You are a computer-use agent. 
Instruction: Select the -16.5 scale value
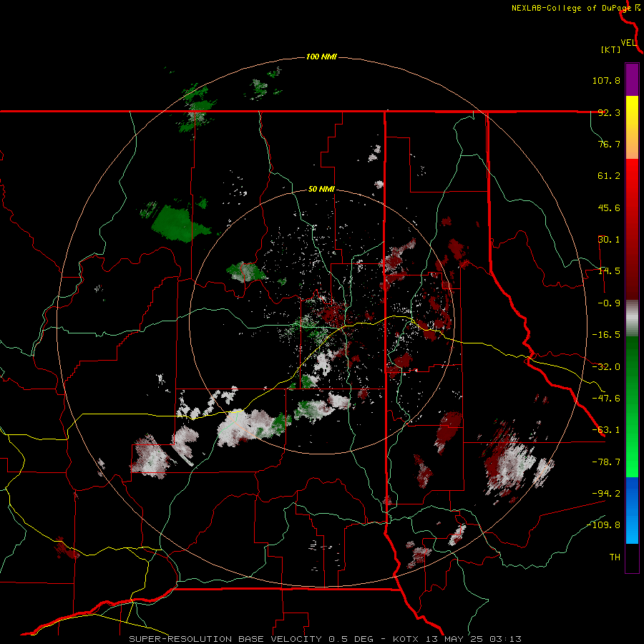click(606, 335)
